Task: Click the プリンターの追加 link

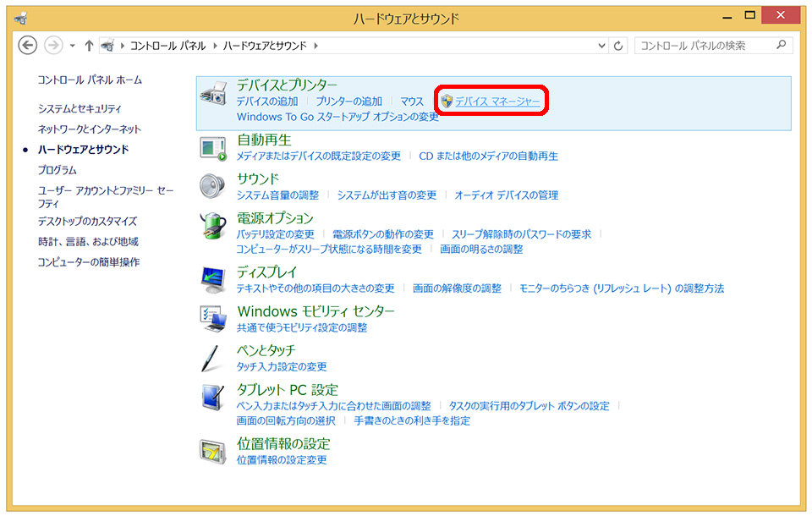Action: [x=349, y=102]
